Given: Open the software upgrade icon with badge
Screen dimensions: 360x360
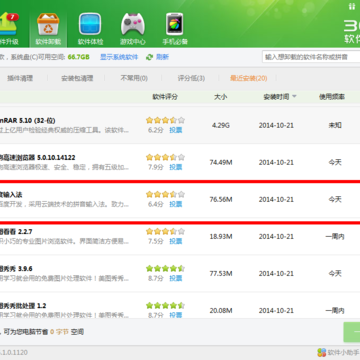Looking at the screenshot, I should coord(8,24).
